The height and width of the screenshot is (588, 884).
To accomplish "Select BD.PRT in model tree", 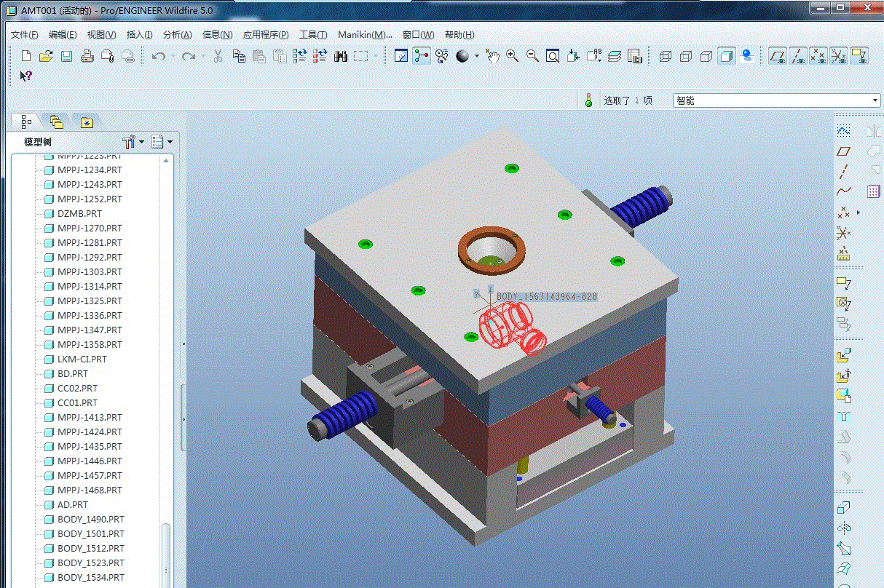I will click(x=73, y=373).
